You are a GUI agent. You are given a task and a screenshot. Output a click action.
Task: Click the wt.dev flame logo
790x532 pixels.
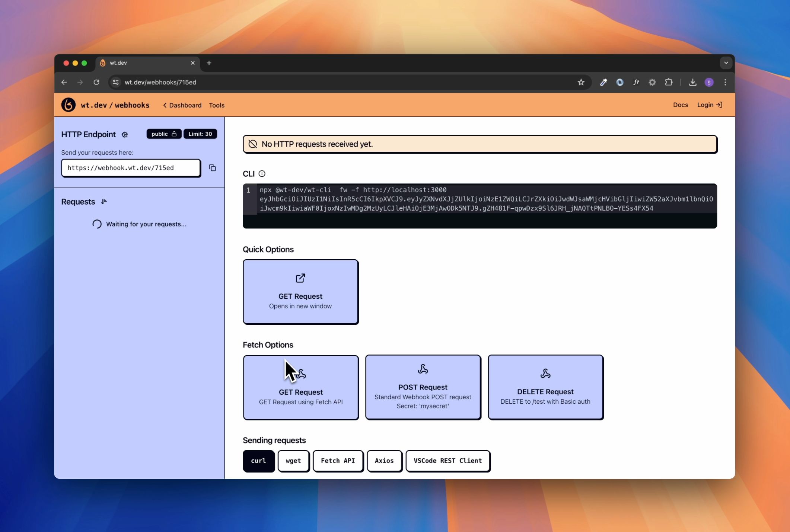tap(69, 105)
